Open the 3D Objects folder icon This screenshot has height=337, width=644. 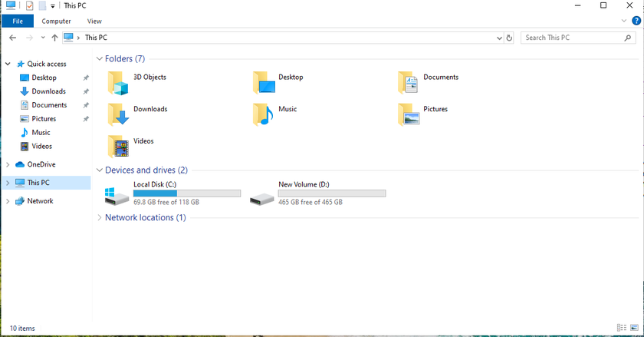(x=118, y=83)
